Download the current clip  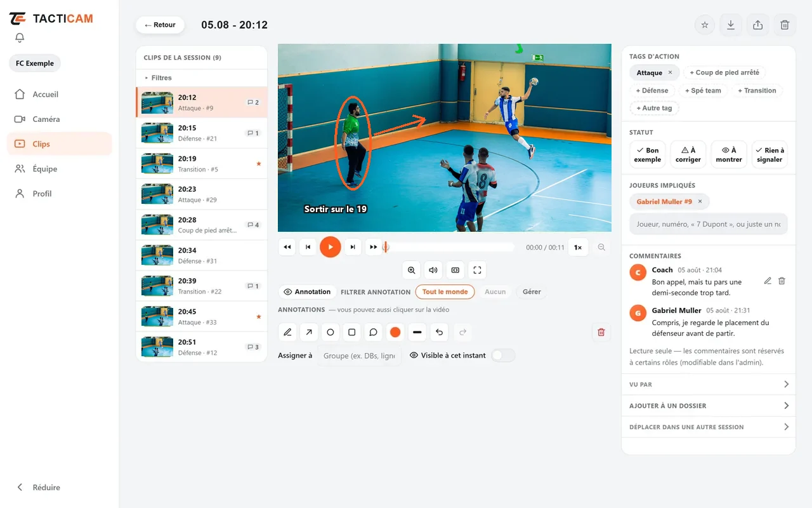pos(731,25)
